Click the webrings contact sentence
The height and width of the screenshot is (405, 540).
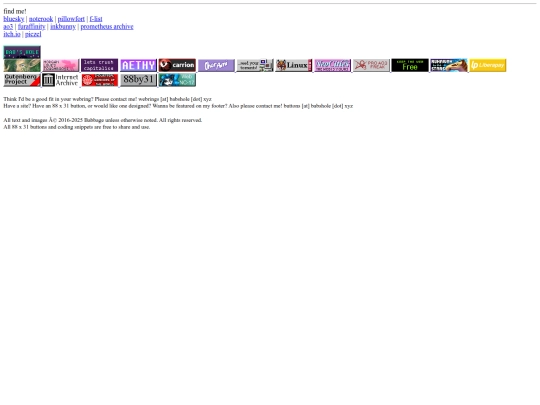(x=107, y=99)
